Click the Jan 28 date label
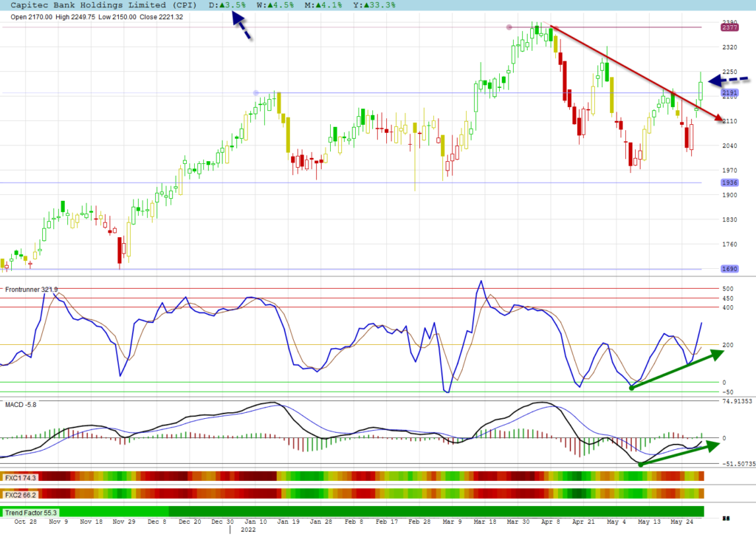The height and width of the screenshot is (543, 756). coord(320,522)
